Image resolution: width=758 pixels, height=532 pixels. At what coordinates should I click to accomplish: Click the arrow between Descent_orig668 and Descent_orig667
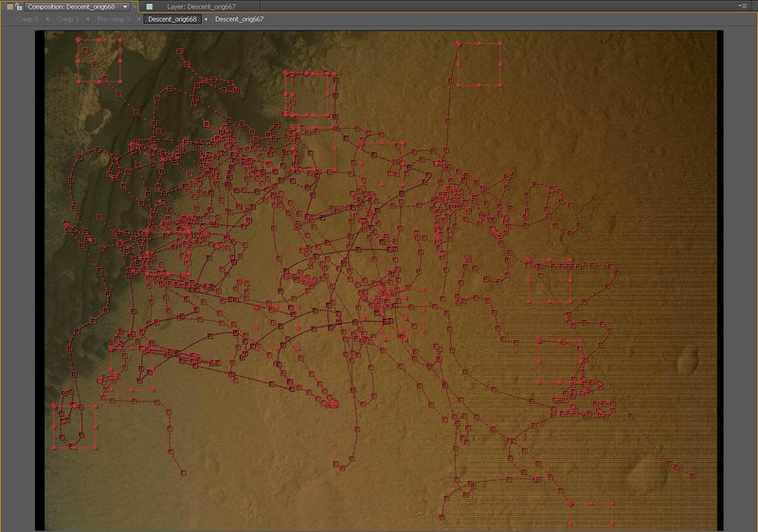click(207, 19)
